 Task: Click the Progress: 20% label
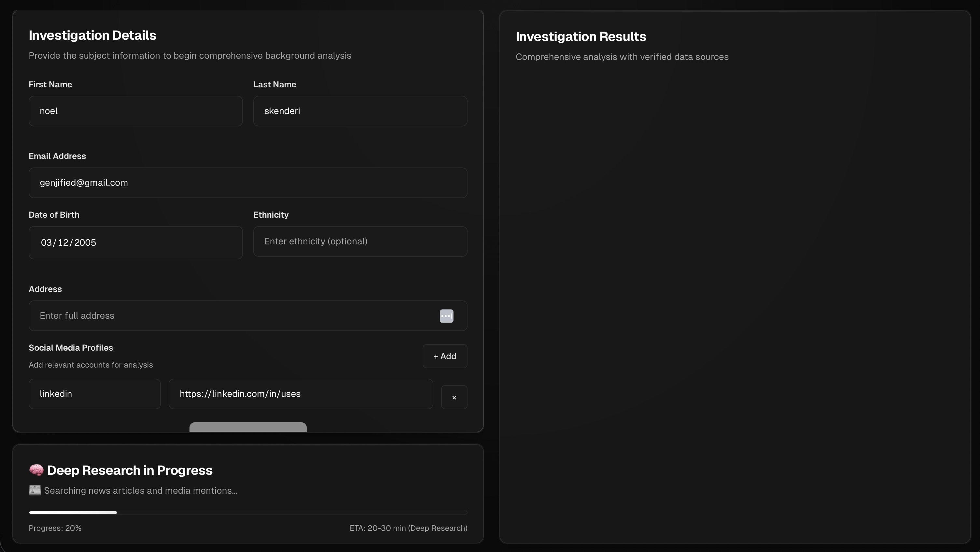point(55,528)
